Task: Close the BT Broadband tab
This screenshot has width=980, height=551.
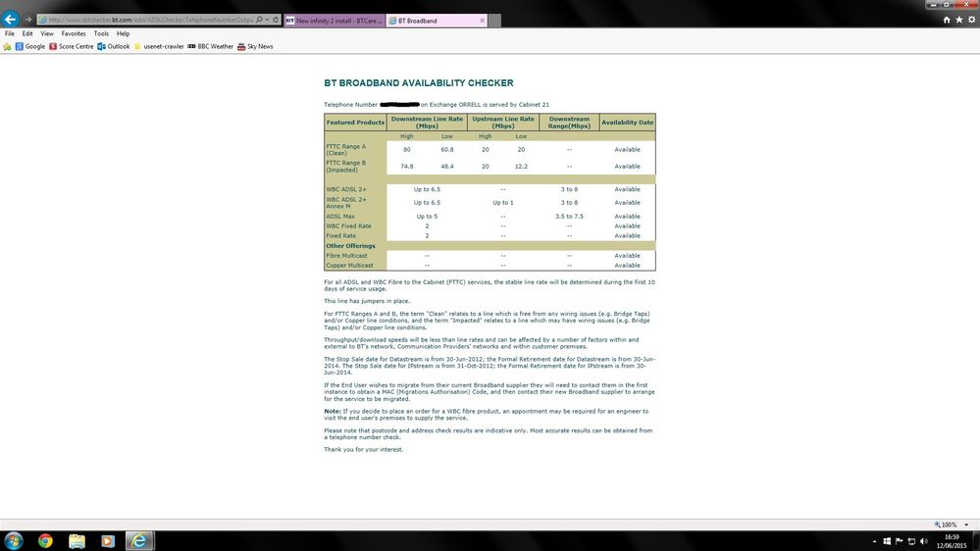Action: (x=482, y=21)
